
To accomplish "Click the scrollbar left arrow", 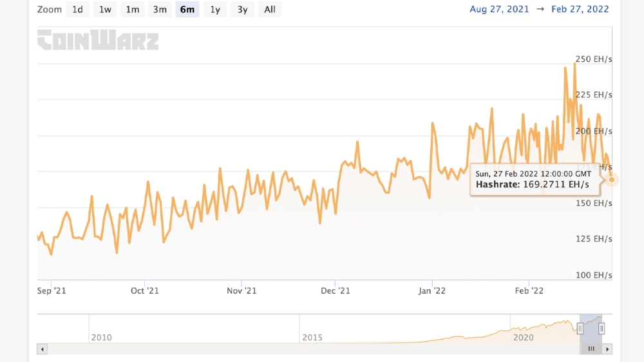I will click(43, 348).
